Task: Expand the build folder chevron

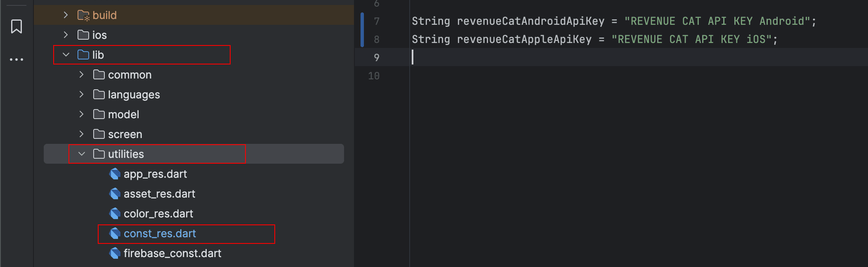Action: click(x=66, y=15)
